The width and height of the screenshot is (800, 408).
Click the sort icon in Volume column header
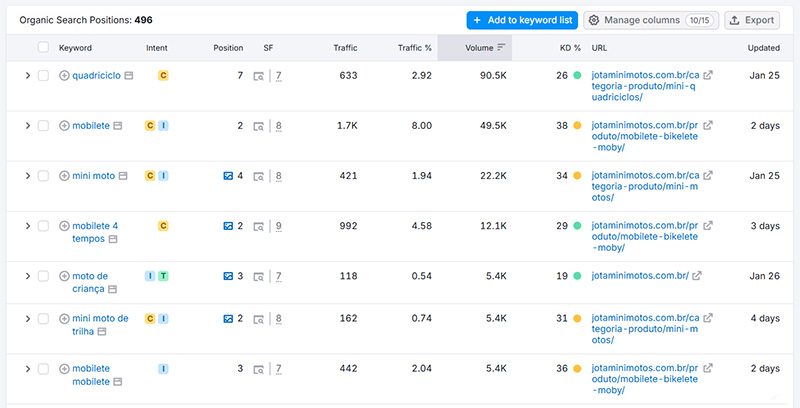[501, 48]
